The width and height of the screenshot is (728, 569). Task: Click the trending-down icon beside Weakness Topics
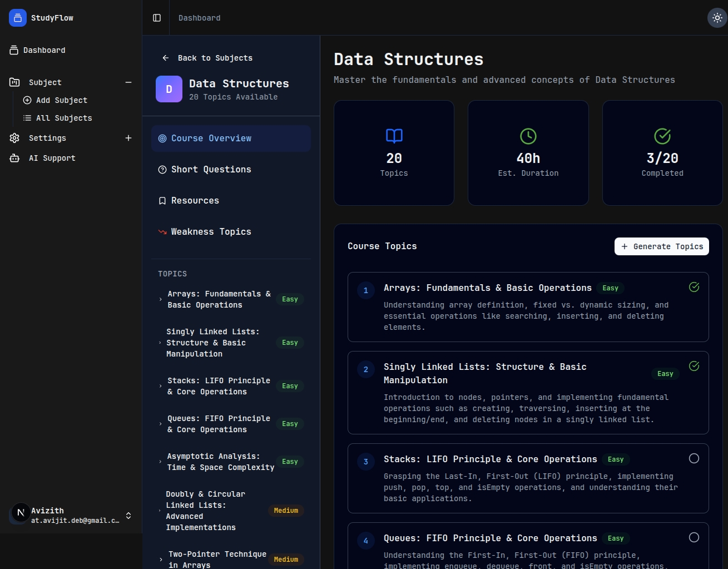coord(162,232)
